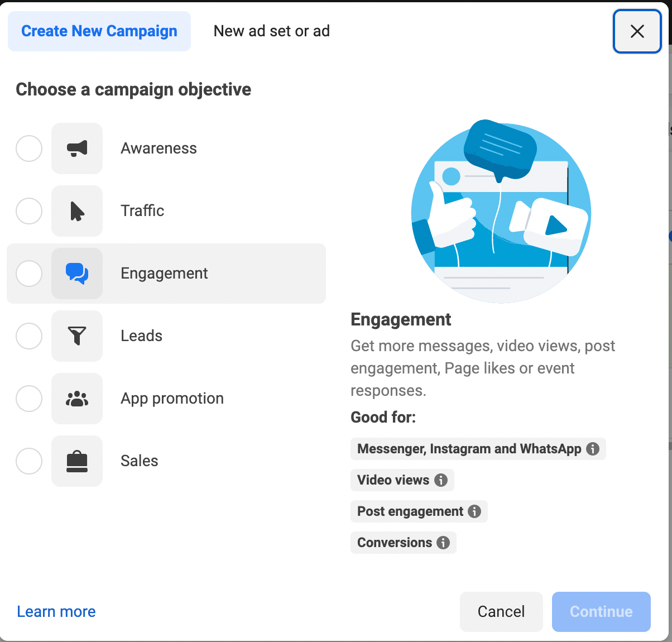Switch to New ad set or ad tab
The image size is (672, 642).
(x=272, y=31)
